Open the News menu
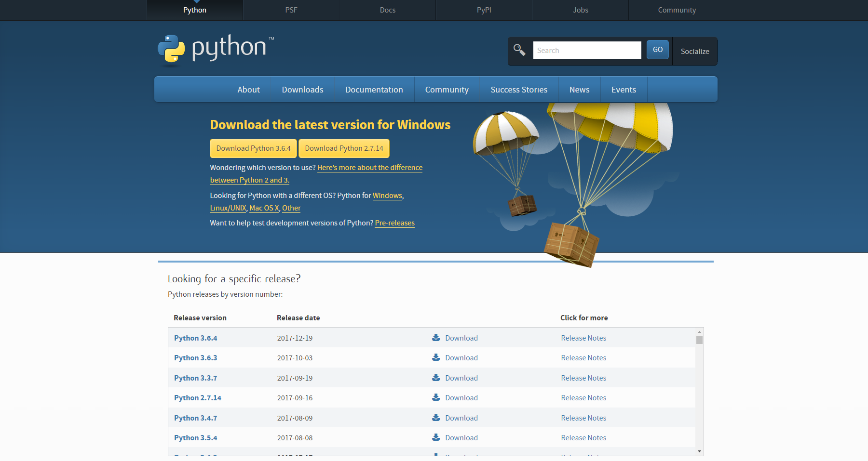 tap(579, 90)
